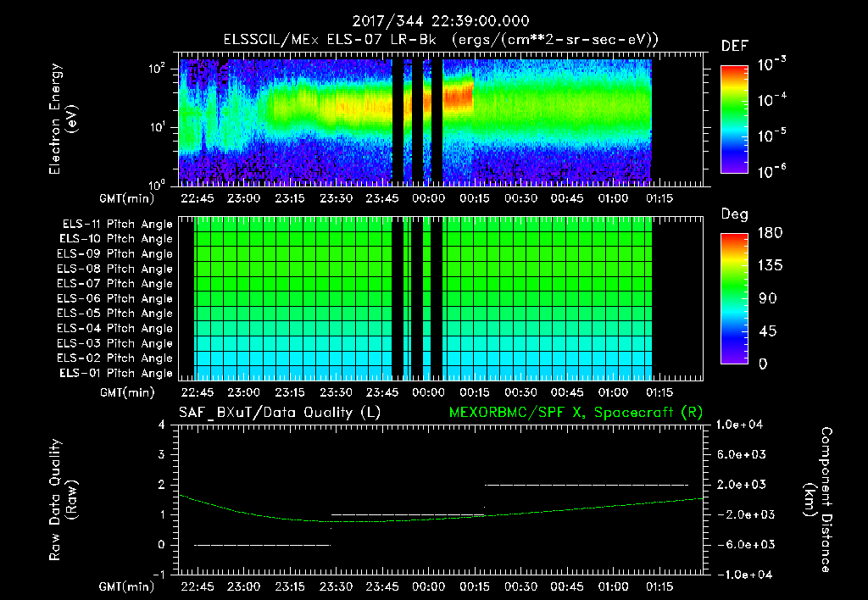Click the 135 value on Deg colorbar
This screenshot has height=600, width=868.
[770, 266]
